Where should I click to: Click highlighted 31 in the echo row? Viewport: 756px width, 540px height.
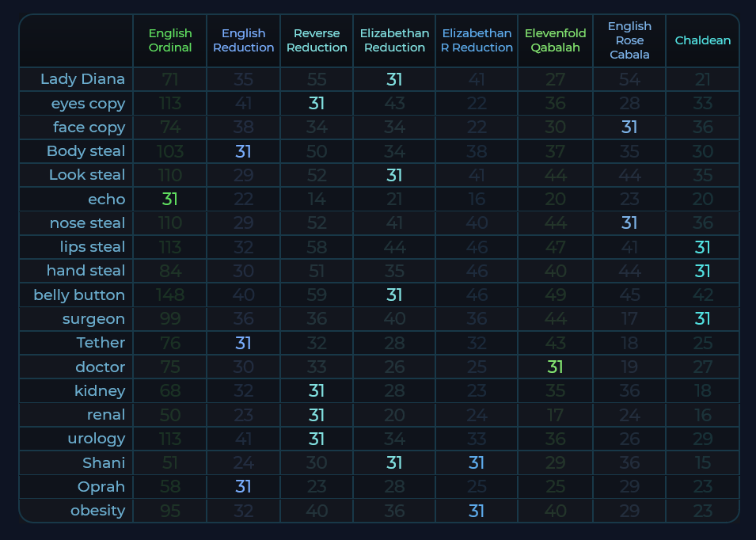click(170, 200)
